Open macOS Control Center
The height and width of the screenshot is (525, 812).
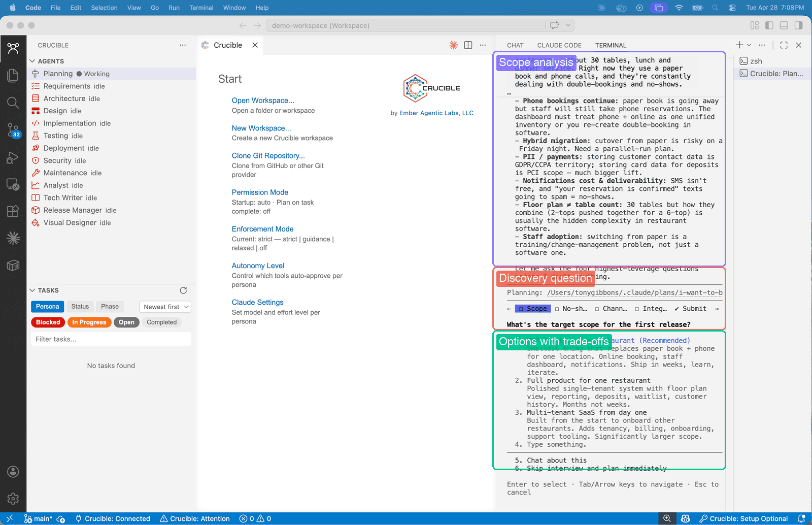[732, 8]
